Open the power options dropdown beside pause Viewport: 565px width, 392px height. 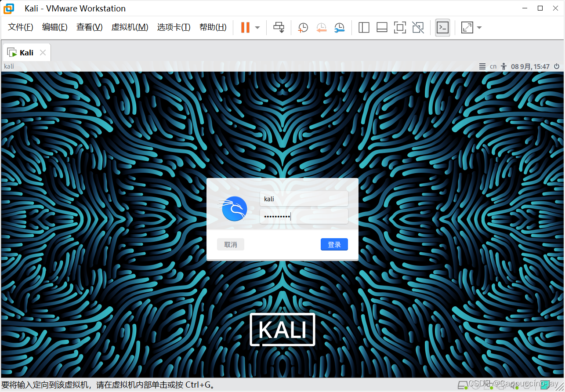click(x=257, y=28)
